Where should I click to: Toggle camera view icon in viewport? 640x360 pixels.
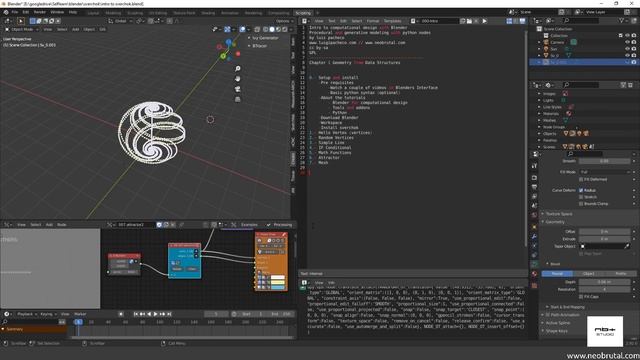(238, 89)
